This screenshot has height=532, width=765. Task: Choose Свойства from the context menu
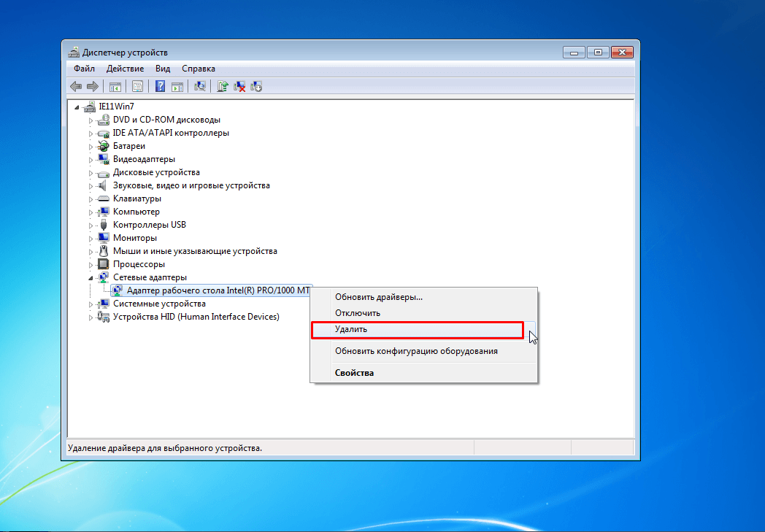[x=423, y=373]
